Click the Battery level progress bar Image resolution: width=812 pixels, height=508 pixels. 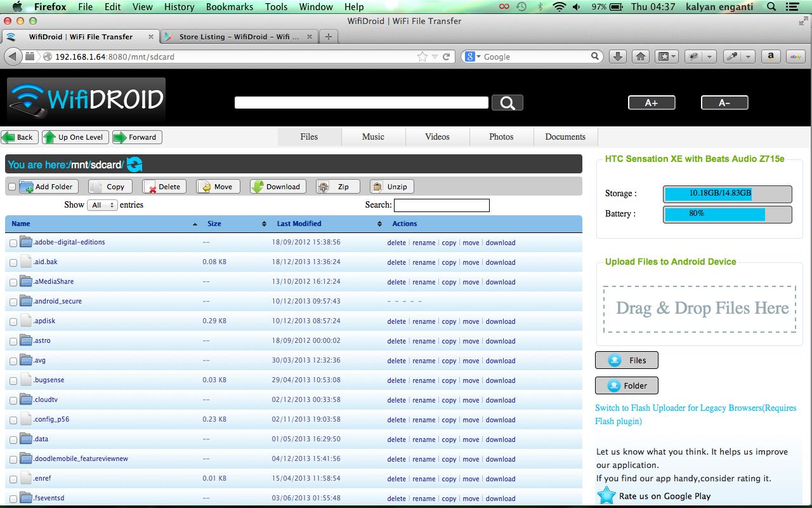coord(727,214)
